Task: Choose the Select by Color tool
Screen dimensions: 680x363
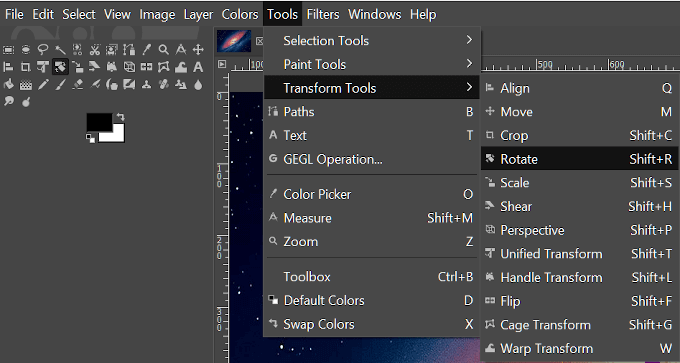Action: point(77,49)
